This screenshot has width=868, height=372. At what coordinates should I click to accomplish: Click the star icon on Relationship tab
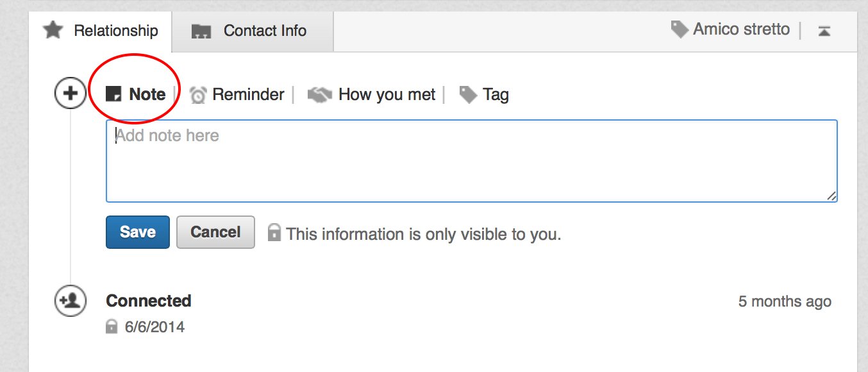[x=53, y=30]
